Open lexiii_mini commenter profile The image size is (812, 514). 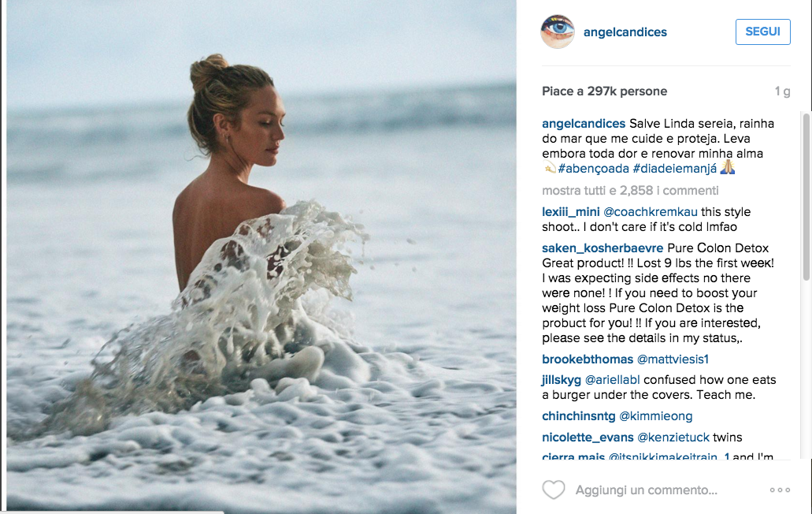[571, 212]
